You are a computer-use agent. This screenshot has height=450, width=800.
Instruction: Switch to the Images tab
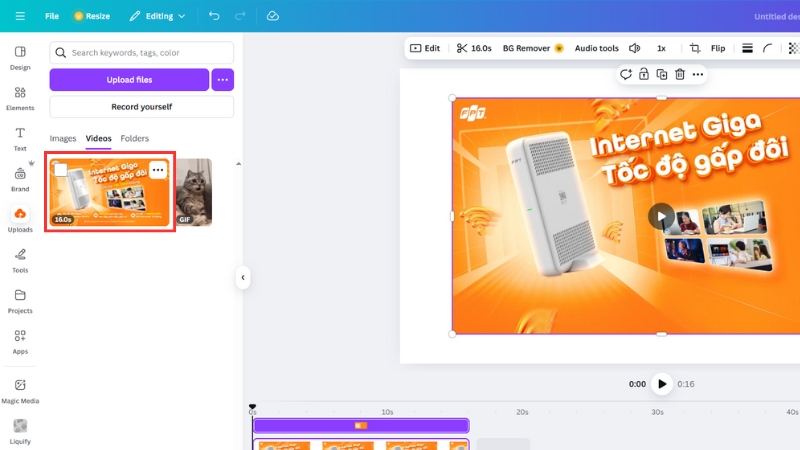pos(63,138)
